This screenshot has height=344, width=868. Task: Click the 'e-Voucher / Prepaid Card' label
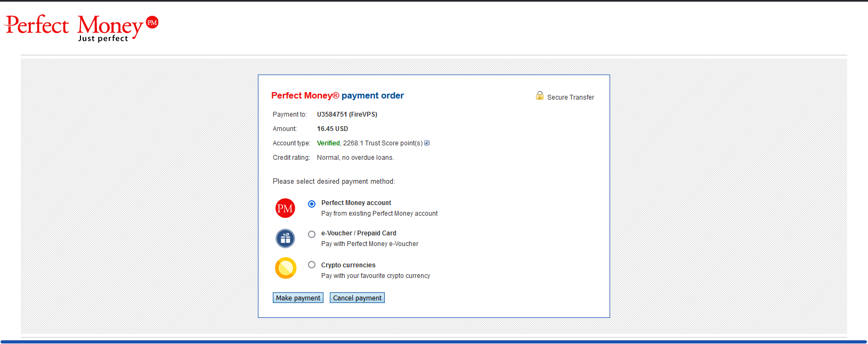pyautogui.click(x=359, y=233)
